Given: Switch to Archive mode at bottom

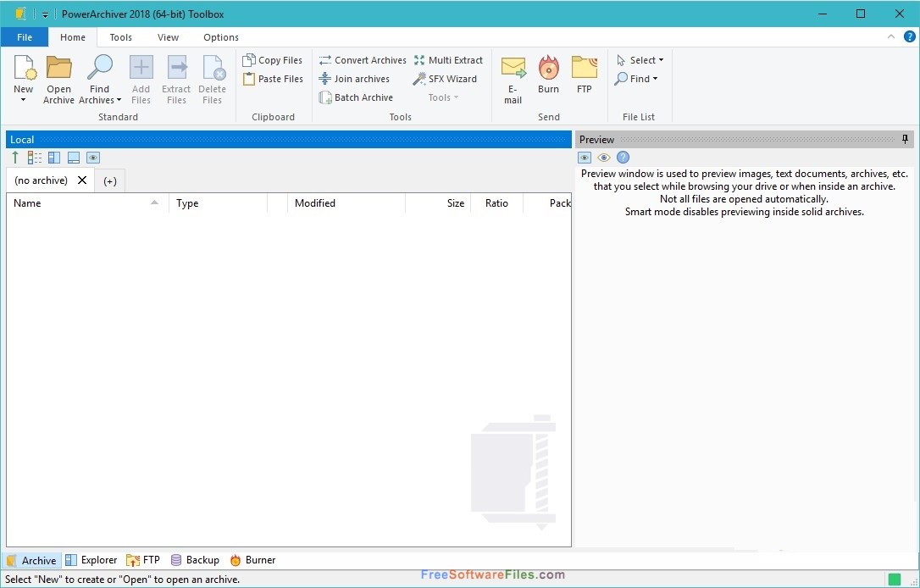Looking at the screenshot, I should click(x=31, y=560).
